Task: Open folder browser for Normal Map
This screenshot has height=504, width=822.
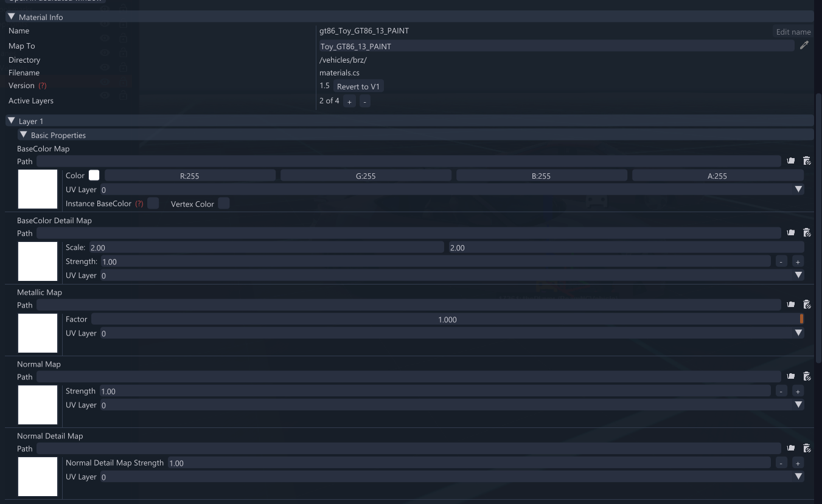Action: 791,376
